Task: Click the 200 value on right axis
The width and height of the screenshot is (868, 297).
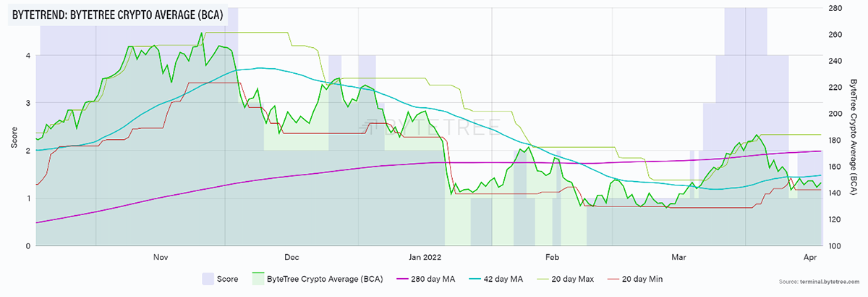Action: (x=835, y=114)
